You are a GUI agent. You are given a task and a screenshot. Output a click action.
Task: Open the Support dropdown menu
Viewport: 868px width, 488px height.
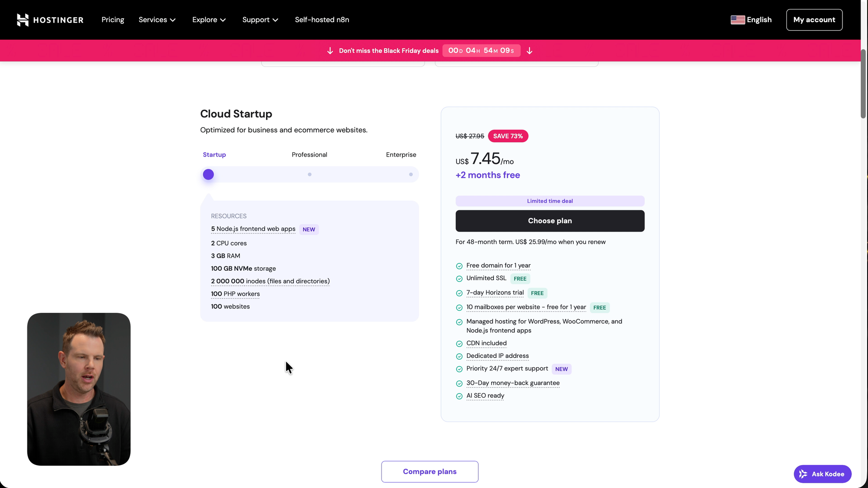(260, 20)
